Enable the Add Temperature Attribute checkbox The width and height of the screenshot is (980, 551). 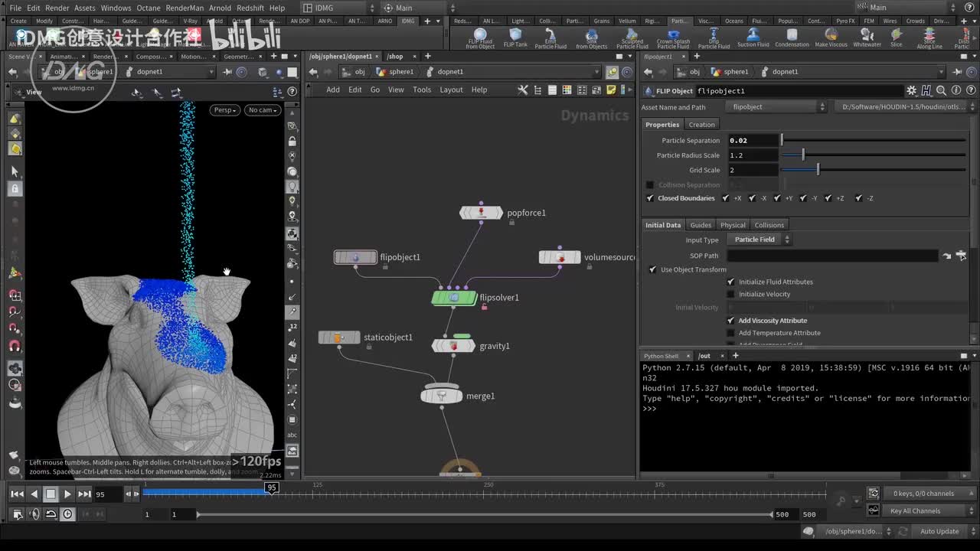[x=730, y=333]
